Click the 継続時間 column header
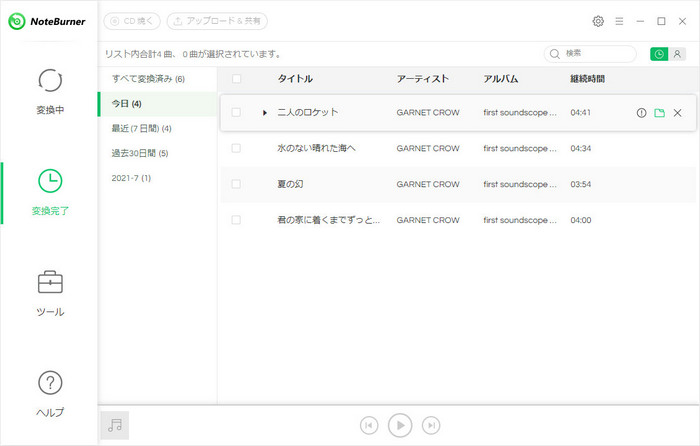Image resolution: width=700 pixels, height=446 pixels. [x=588, y=79]
